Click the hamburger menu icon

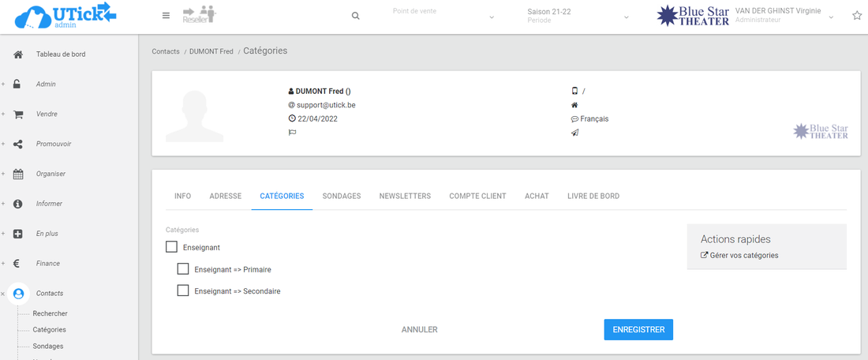coord(166,16)
